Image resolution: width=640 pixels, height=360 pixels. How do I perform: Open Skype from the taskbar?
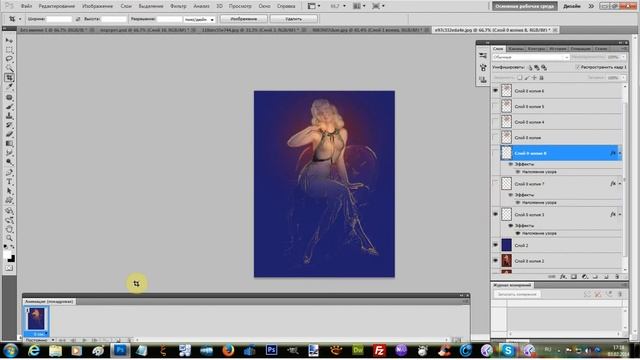click(x=508, y=350)
